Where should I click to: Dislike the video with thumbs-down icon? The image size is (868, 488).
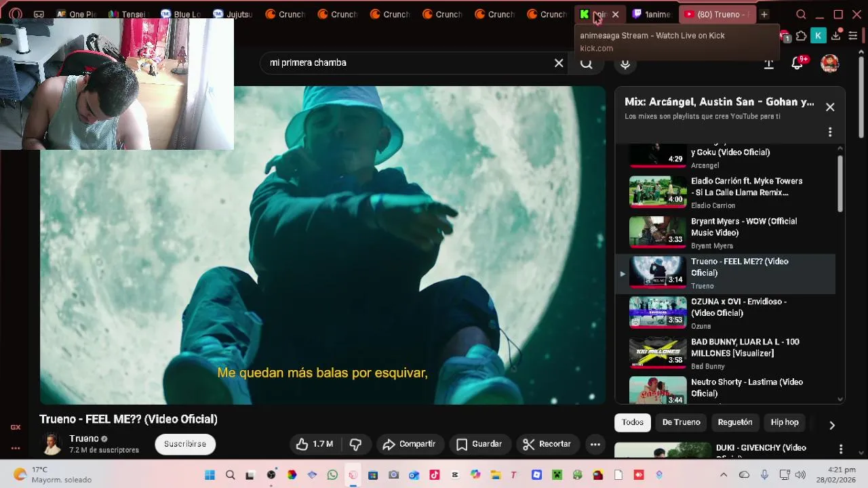[x=355, y=444]
